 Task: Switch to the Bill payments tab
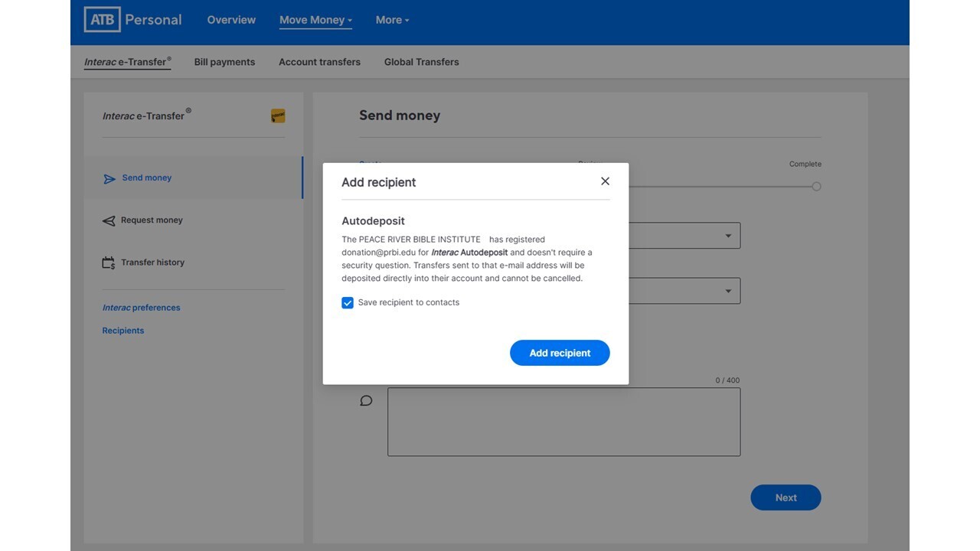point(224,62)
